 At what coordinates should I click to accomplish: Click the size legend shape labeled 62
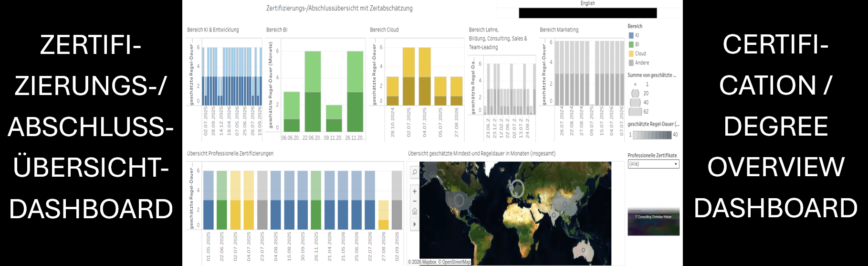[x=635, y=112]
